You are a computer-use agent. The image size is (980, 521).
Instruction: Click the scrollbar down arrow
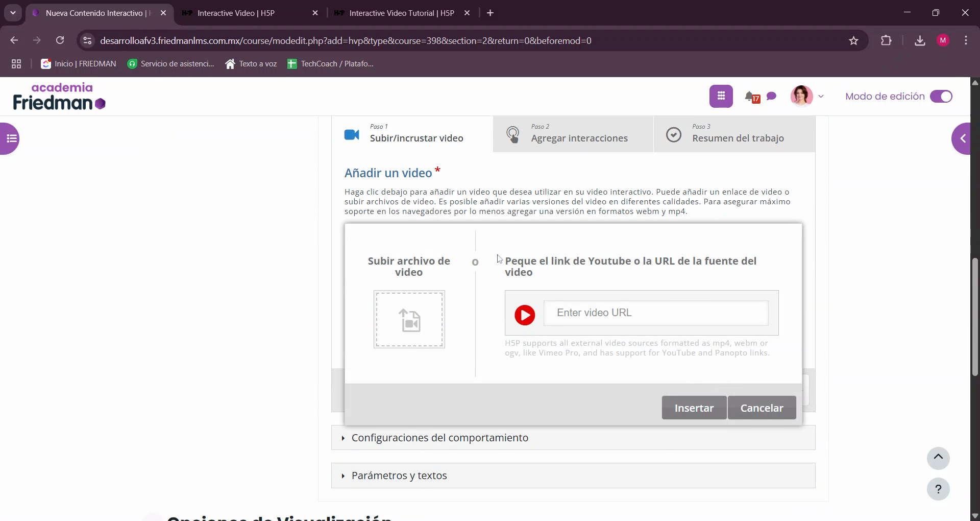pos(975,516)
